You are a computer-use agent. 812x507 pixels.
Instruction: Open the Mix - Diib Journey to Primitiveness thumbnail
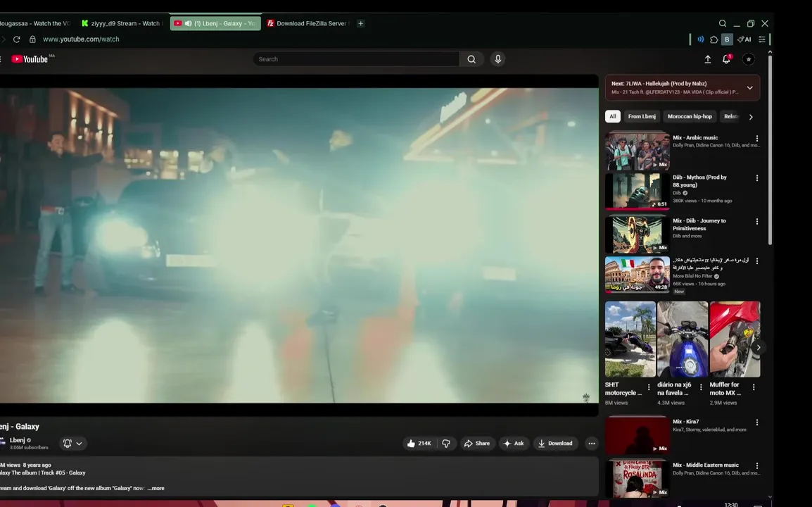[637, 234]
